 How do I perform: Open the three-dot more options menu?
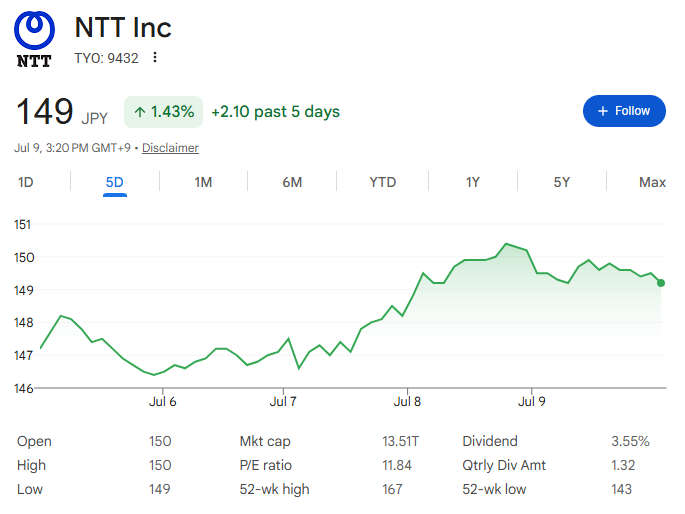(x=155, y=57)
